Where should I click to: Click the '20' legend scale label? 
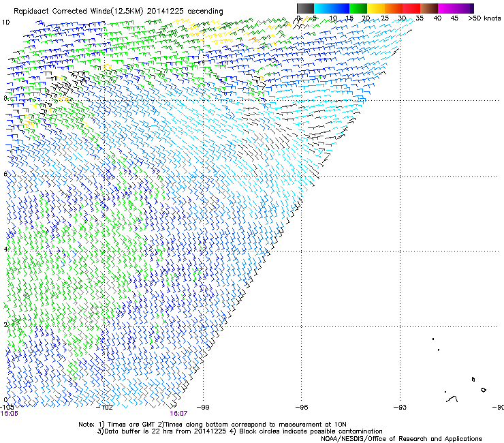[366, 18]
